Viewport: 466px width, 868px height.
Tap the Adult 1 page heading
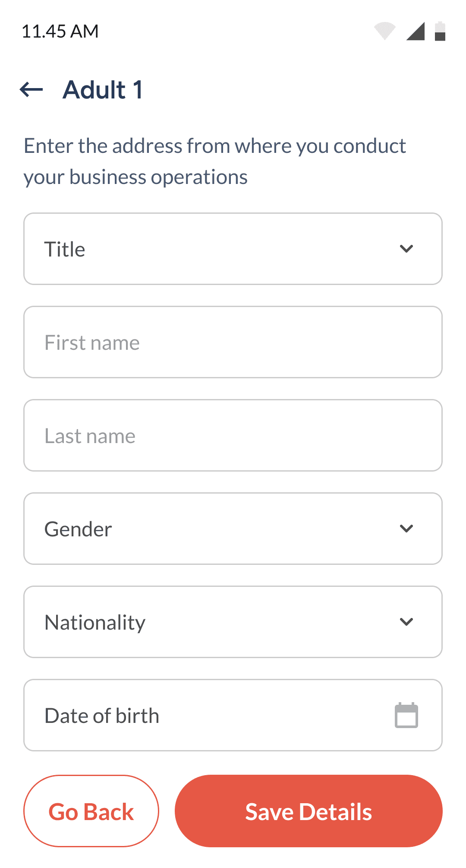[103, 90]
